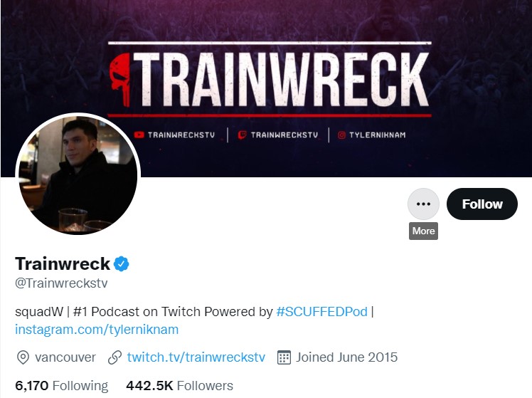The image size is (532, 398).
Task: Click the @Trainwreckstv handle text
Action: 61,283
